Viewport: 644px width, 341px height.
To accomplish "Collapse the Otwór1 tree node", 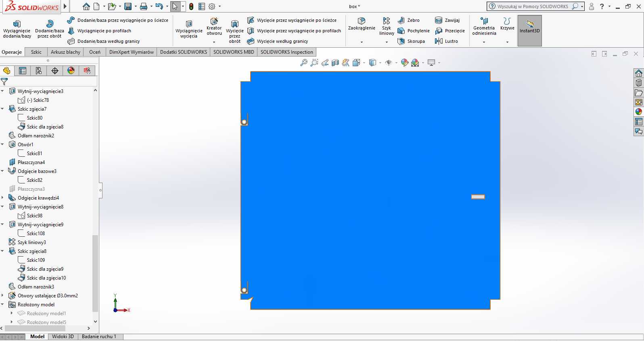I will point(3,145).
